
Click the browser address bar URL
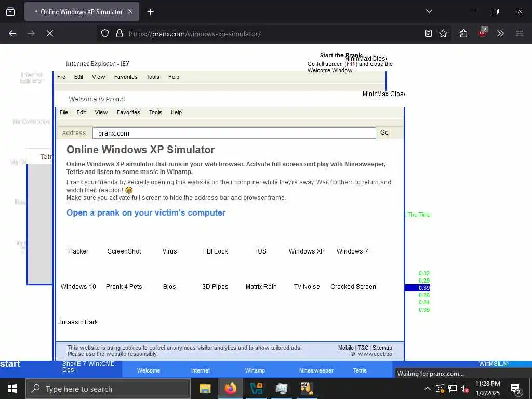195,34
